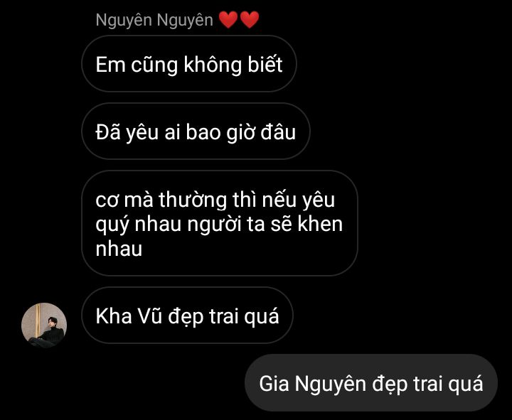Select the 'Kha Vũ đẹp trai quá' message

[x=187, y=316]
